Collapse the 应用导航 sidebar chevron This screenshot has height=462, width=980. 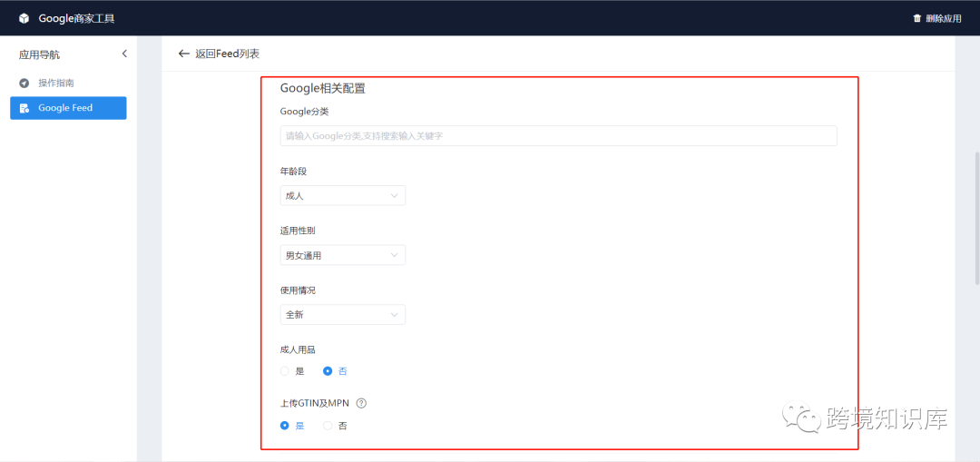[x=124, y=54]
